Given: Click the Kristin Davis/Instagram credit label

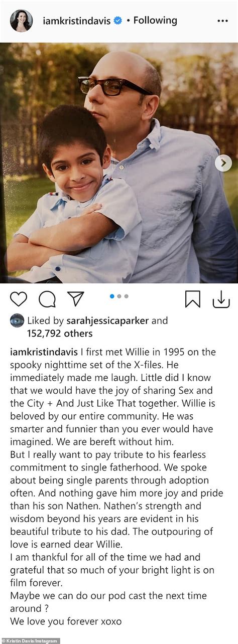Looking at the screenshot, I should [x=30, y=640].
